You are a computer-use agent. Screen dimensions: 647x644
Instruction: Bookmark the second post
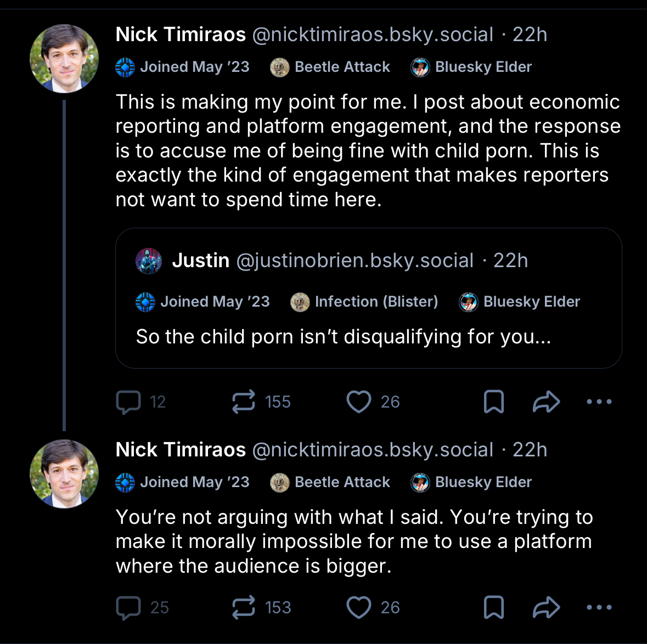(494, 608)
